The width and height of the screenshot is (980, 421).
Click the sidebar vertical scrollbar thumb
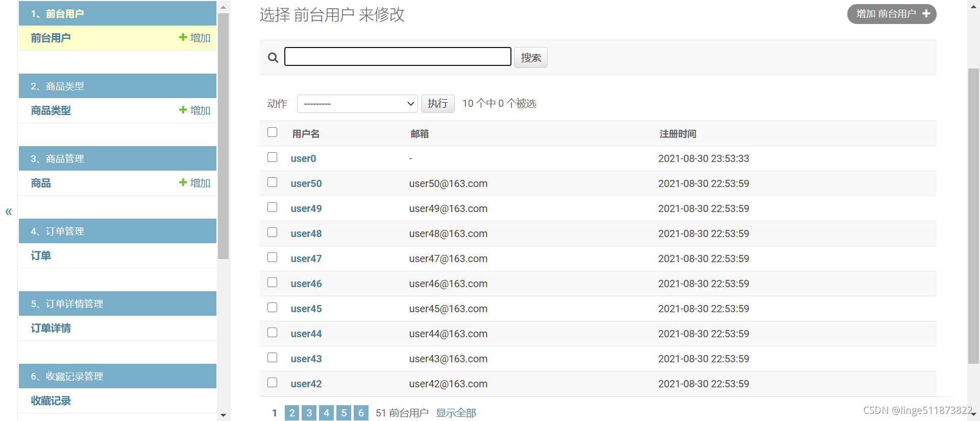pos(223,136)
